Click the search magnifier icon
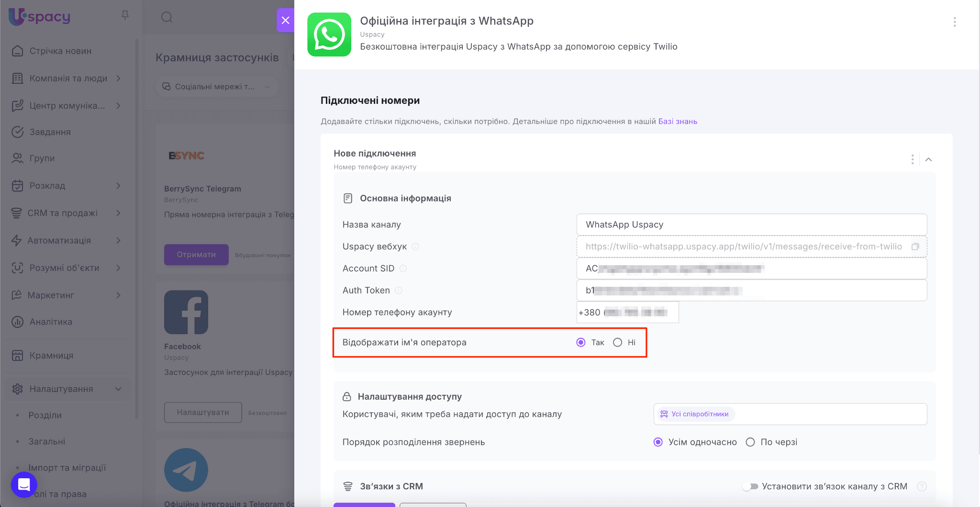980x507 pixels. [x=167, y=18]
